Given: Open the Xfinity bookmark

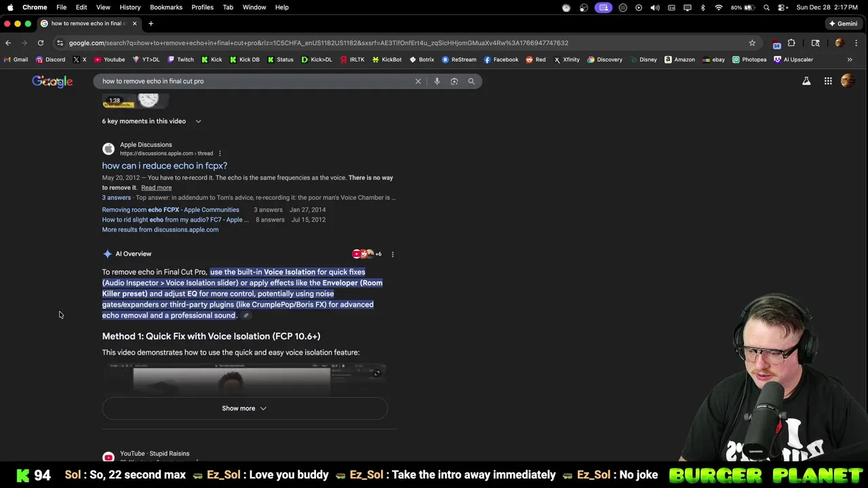Looking at the screenshot, I should pos(567,60).
